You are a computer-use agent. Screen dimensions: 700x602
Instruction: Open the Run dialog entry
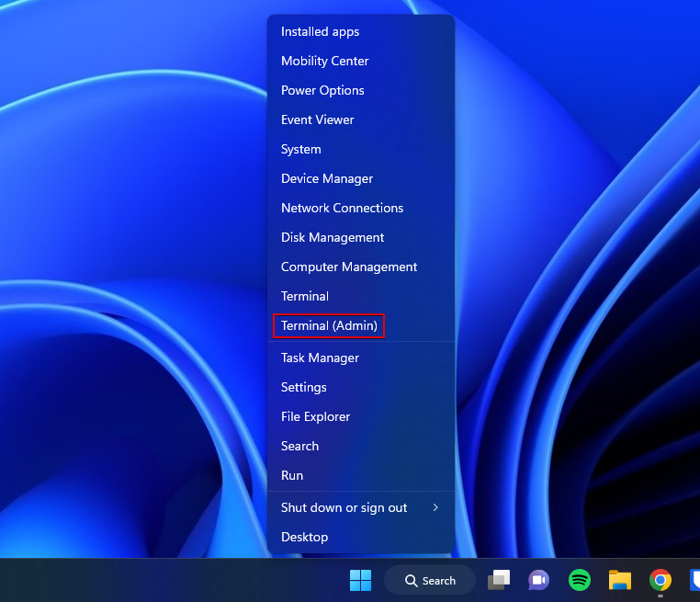361,475
